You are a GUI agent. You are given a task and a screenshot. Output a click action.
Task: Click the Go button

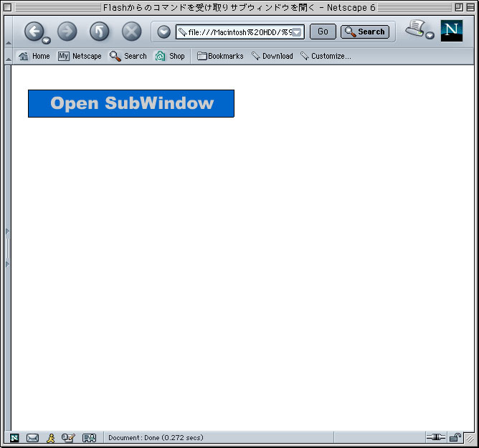pos(323,32)
